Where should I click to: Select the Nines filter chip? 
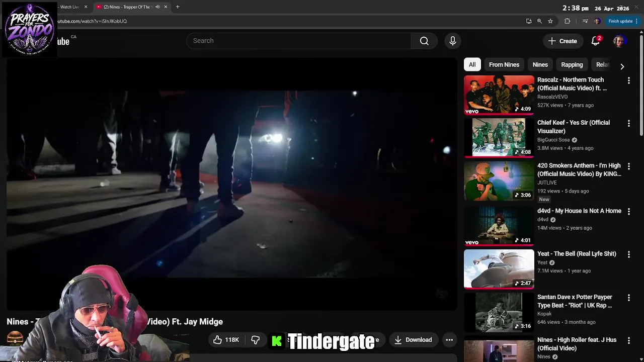[540, 64]
